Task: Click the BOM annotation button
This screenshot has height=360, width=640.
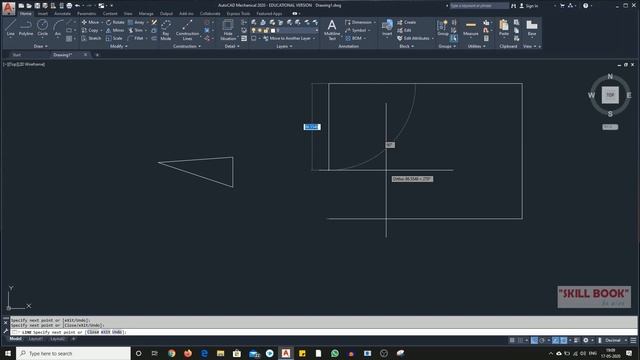Action: click(353, 38)
